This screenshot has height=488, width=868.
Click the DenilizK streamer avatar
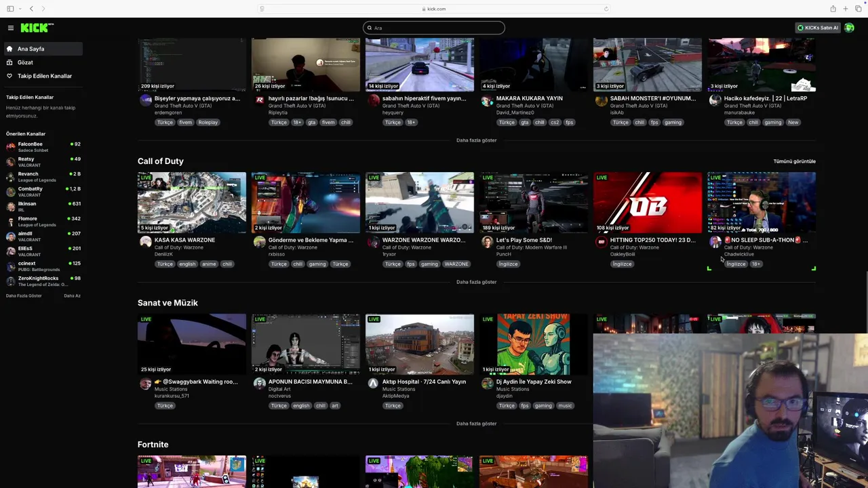145,241
